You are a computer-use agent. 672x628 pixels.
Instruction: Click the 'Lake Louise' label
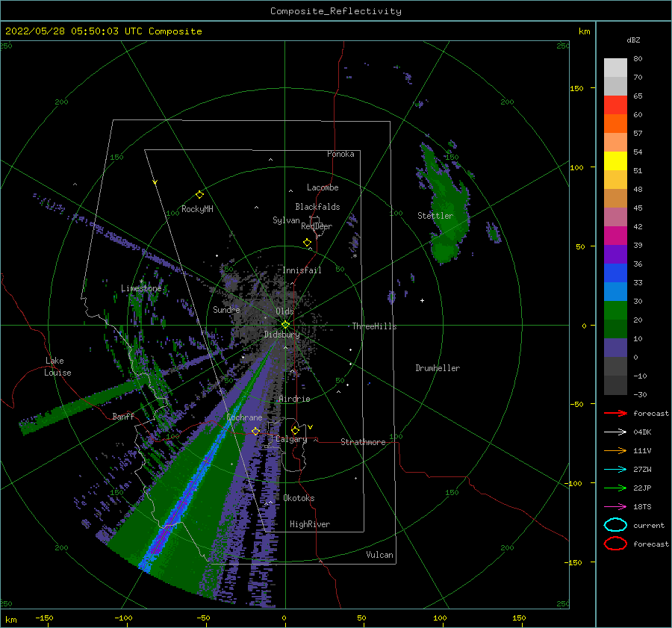57,367
